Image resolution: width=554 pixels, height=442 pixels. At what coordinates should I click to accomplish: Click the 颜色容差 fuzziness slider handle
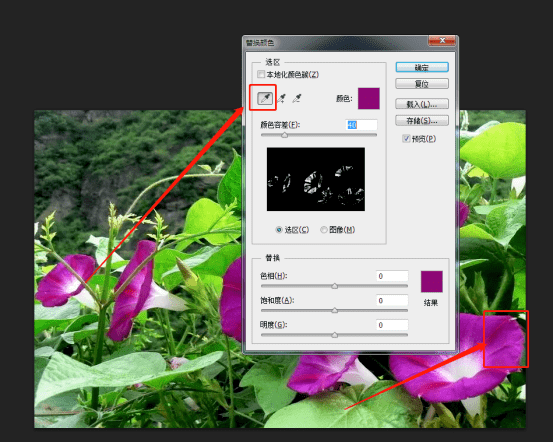point(284,135)
